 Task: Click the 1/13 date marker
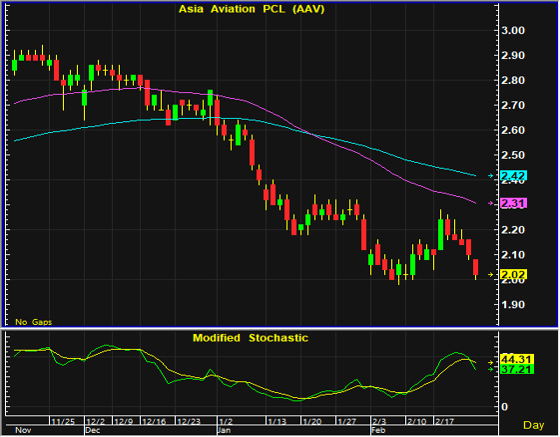(277, 422)
